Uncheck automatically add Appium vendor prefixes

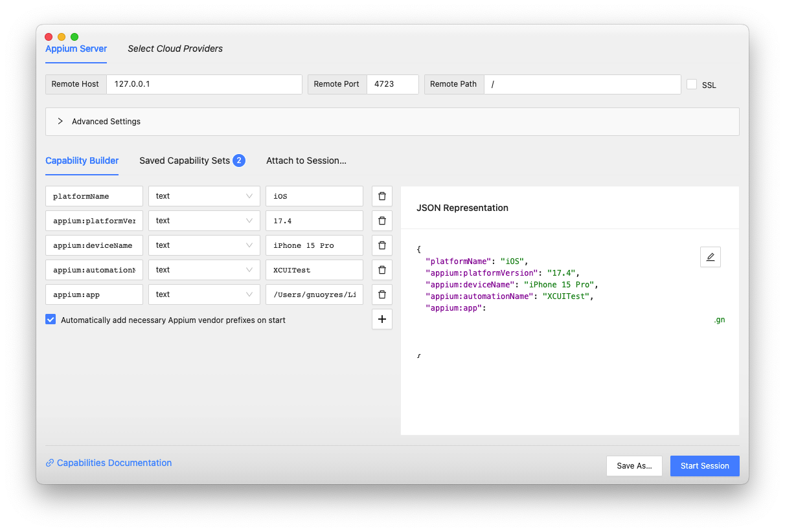click(x=51, y=320)
